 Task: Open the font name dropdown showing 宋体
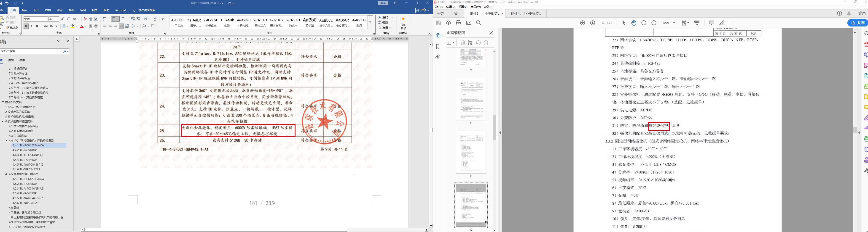[x=46, y=19]
